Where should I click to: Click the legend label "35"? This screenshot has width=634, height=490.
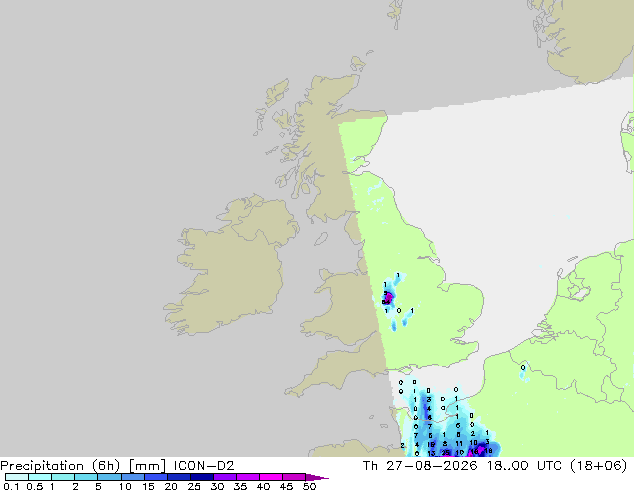240,486
